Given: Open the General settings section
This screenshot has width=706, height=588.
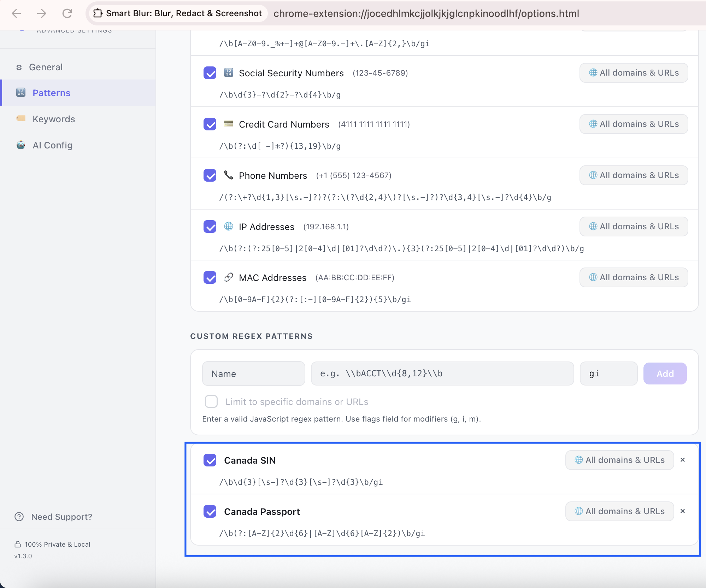Looking at the screenshot, I should (x=78, y=67).
